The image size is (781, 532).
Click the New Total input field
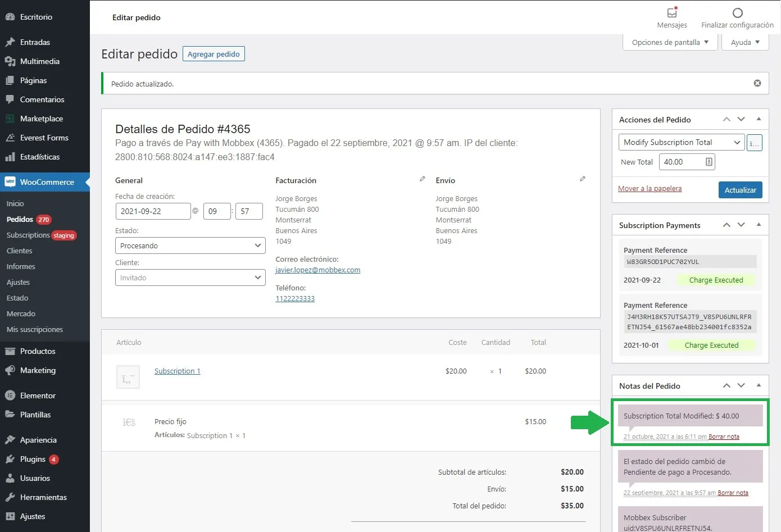[687, 162]
